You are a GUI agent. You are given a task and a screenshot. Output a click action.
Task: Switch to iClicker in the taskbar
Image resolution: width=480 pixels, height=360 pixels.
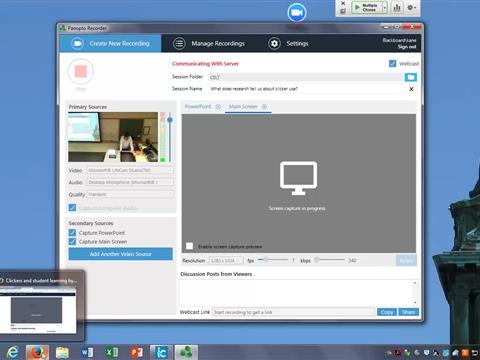161,352
